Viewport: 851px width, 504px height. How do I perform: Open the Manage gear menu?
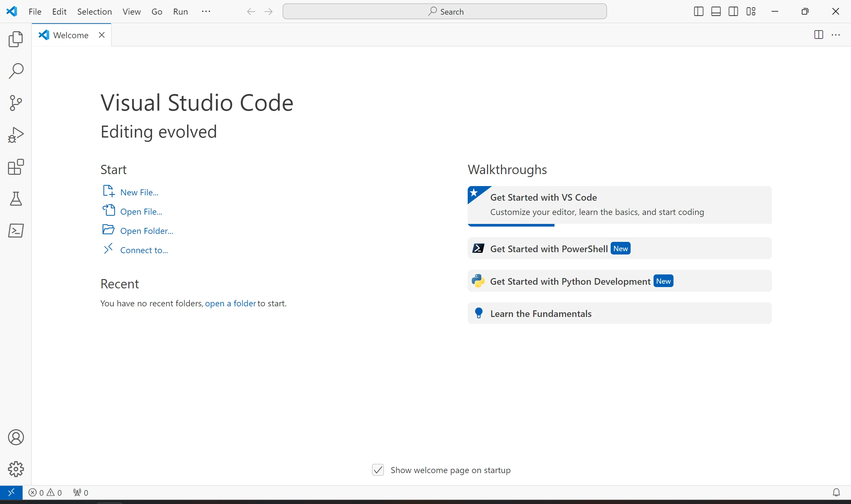point(16,469)
